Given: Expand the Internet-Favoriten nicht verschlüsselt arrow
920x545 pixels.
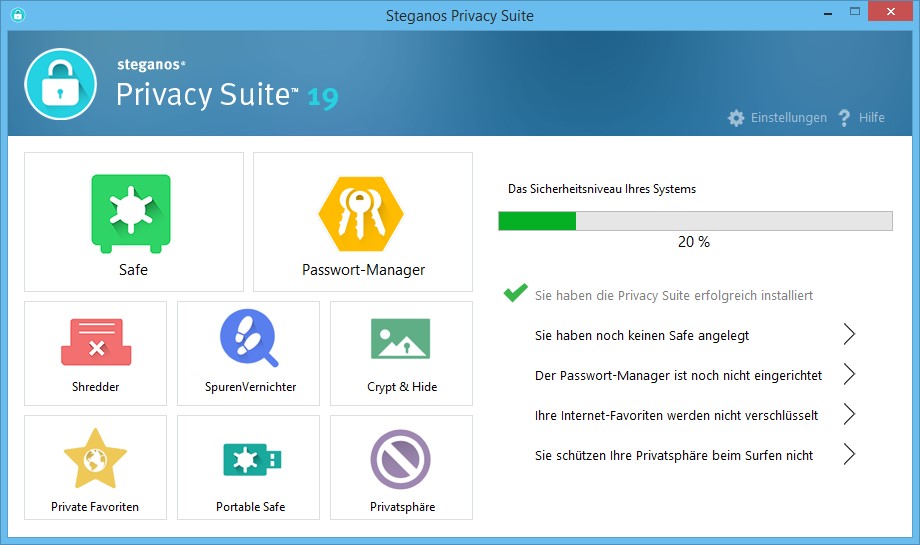Looking at the screenshot, I should [x=849, y=414].
